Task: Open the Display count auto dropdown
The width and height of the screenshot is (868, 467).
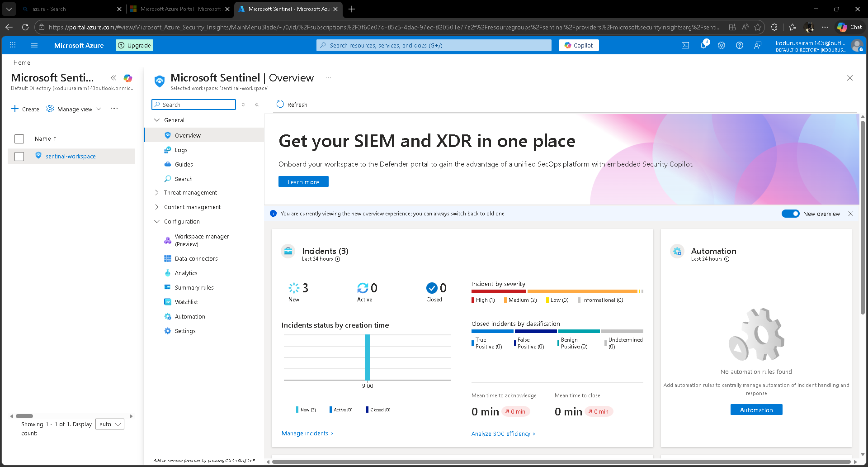Action: (x=109, y=424)
